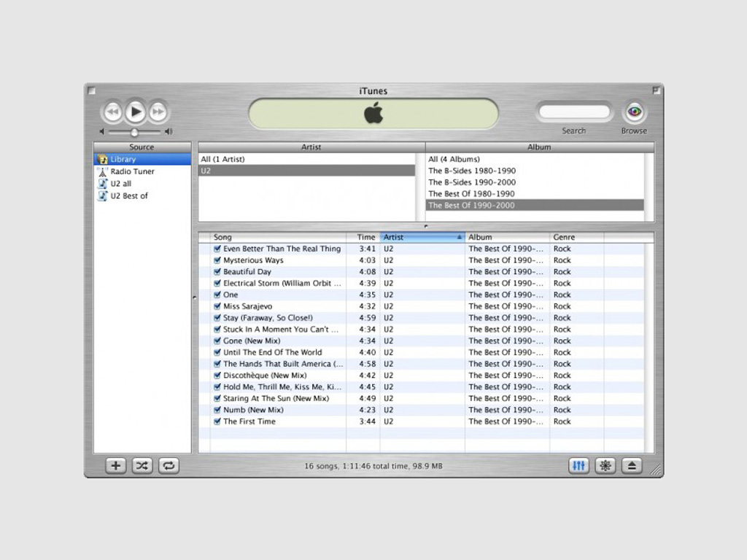Skip to next track with forward button
Screen dimensions: 747x560
pos(158,112)
